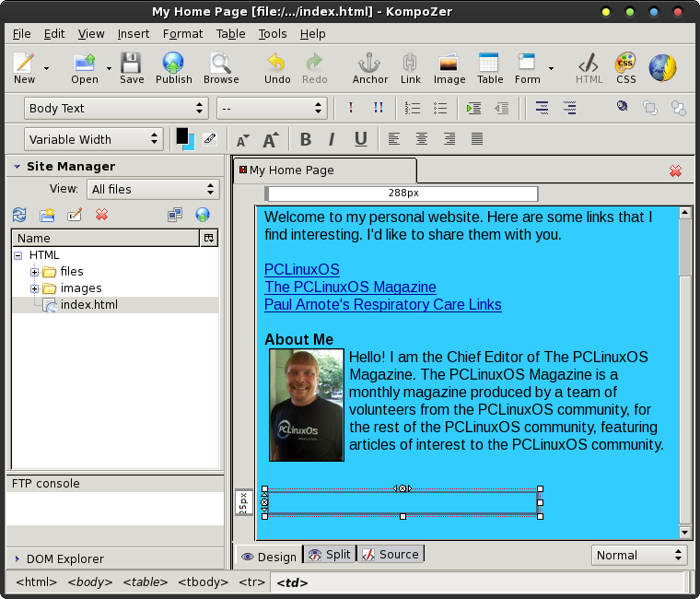Insert a Form element
Viewport: 700px width, 599px height.
527,68
